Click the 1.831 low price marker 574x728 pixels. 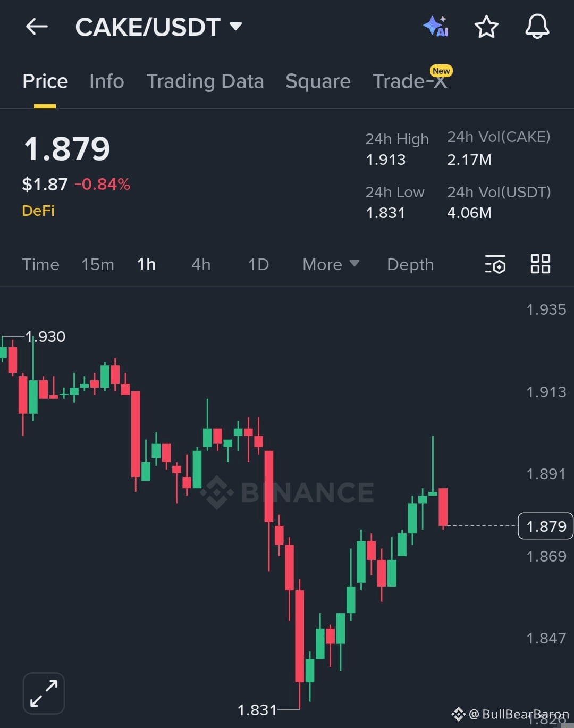(257, 709)
